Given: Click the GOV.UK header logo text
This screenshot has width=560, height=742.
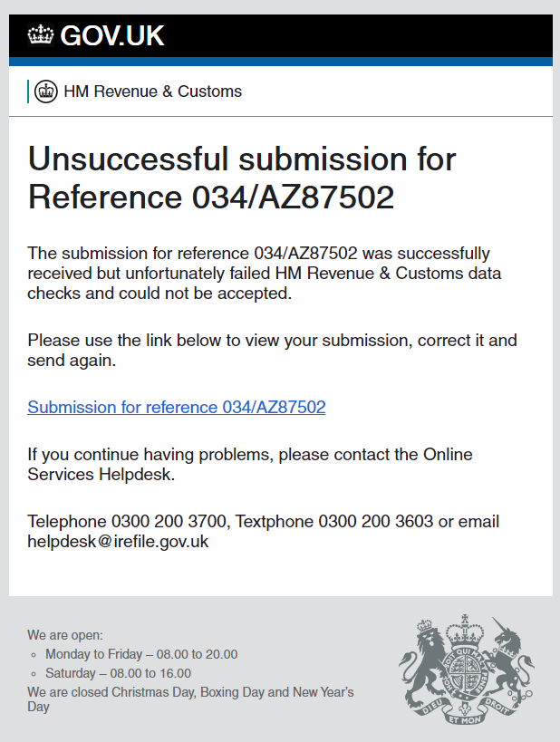Looking at the screenshot, I should (x=112, y=35).
